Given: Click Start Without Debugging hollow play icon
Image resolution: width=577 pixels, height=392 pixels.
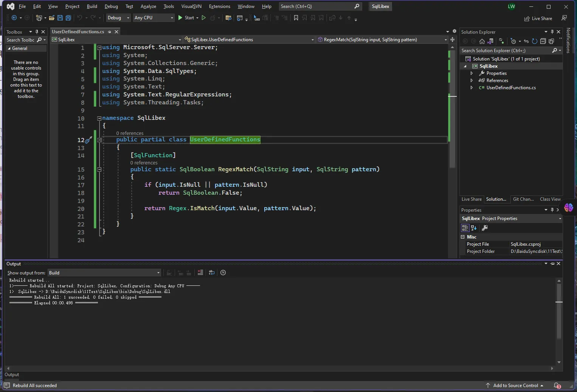Looking at the screenshot, I should 204,18.
